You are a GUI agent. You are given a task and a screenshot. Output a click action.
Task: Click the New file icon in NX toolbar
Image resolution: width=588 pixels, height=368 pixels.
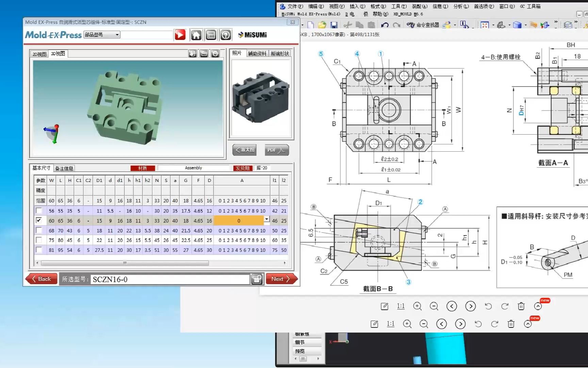pos(310,25)
